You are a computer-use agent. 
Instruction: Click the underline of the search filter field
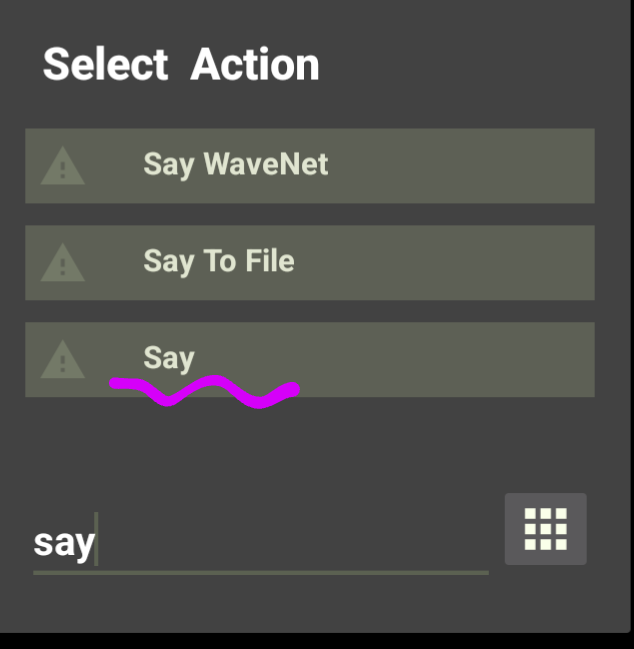pyautogui.click(x=261, y=573)
